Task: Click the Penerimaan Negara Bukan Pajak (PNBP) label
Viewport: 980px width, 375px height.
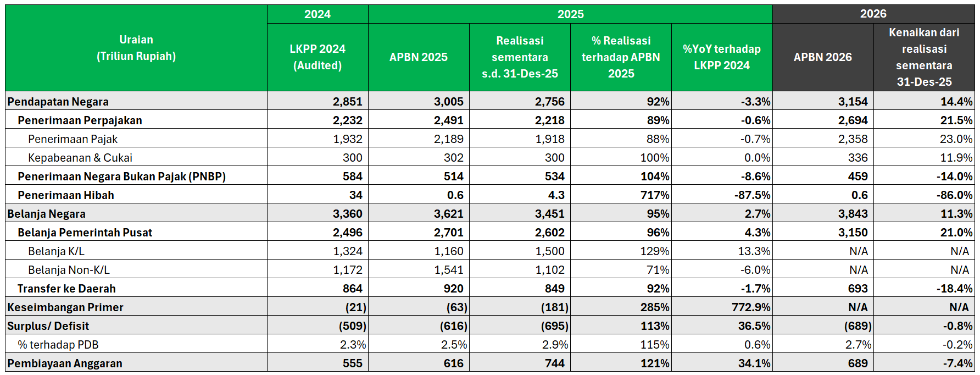Action: pos(121,177)
